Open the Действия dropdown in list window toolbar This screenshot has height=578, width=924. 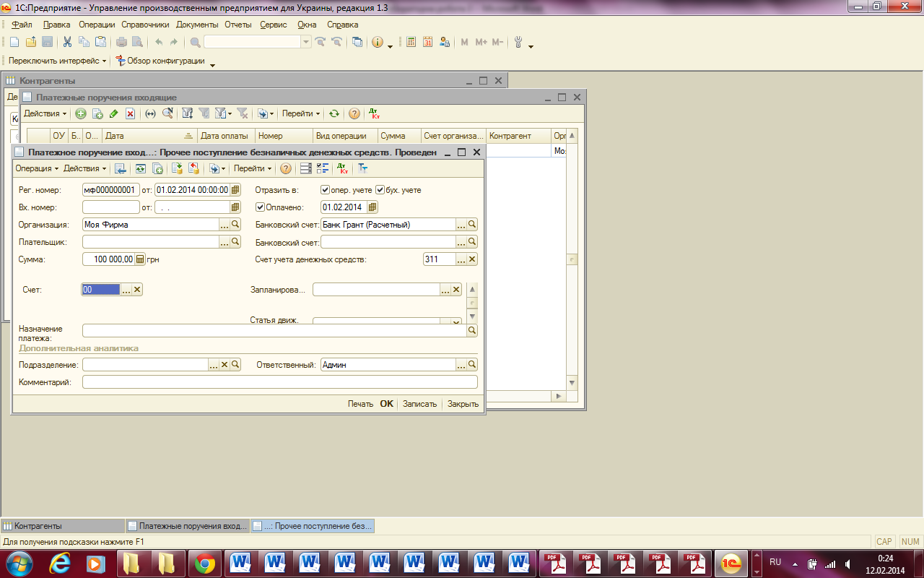point(45,113)
